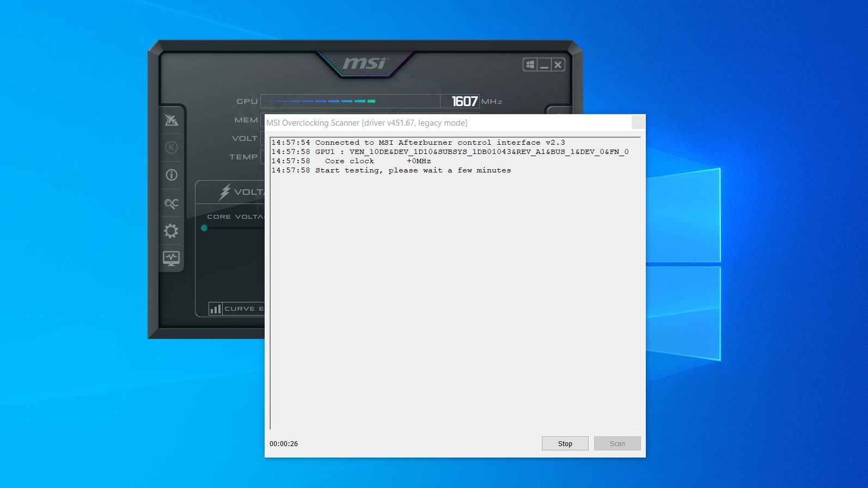Click the greyed-out Scan button
The height and width of the screenshot is (488, 868).
pyautogui.click(x=618, y=443)
